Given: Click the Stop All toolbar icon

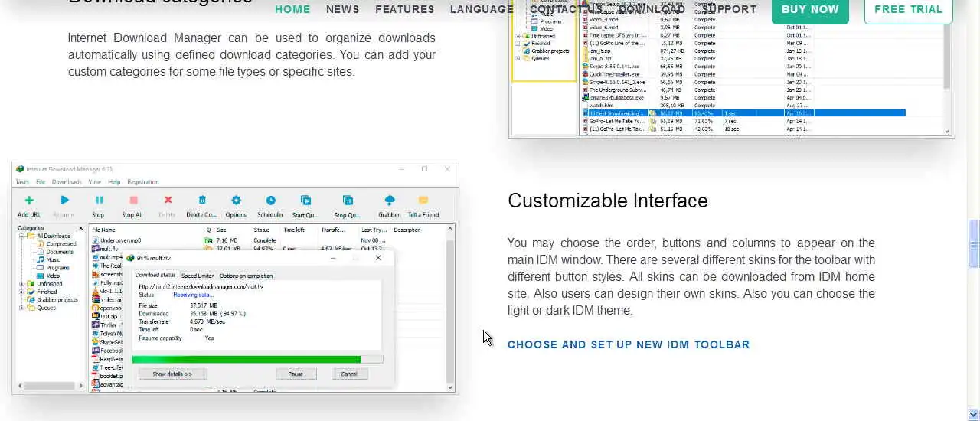Looking at the screenshot, I should [x=132, y=201].
